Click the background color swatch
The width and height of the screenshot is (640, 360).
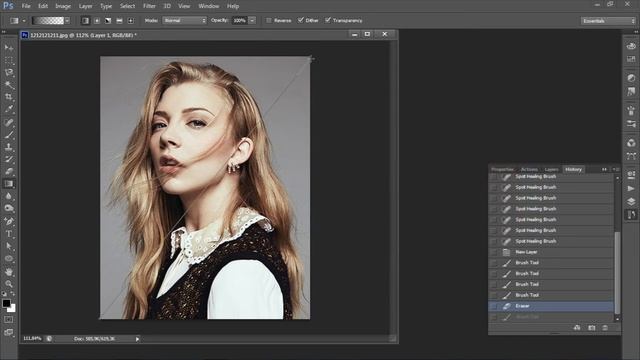(x=13, y=309)
